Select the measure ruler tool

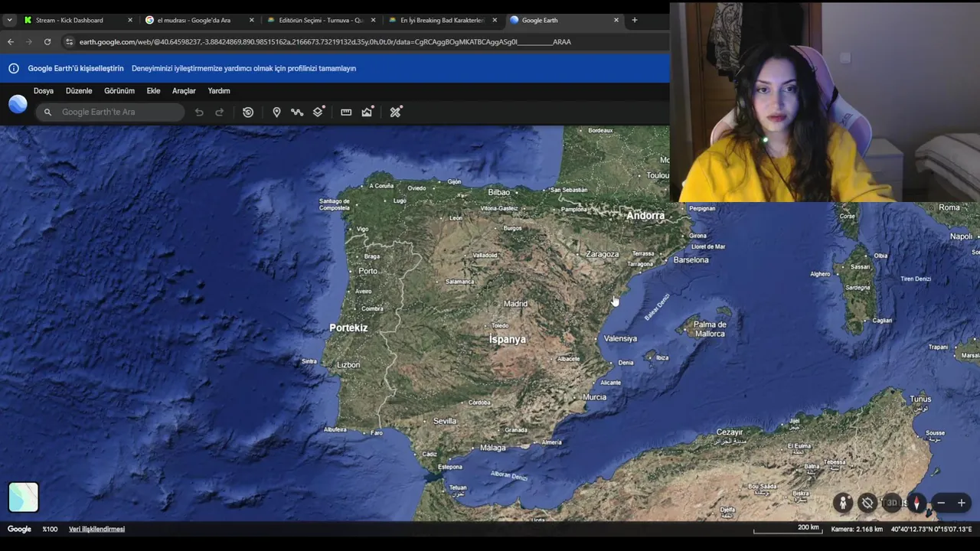pyautogui.click(x=346, y=112)
